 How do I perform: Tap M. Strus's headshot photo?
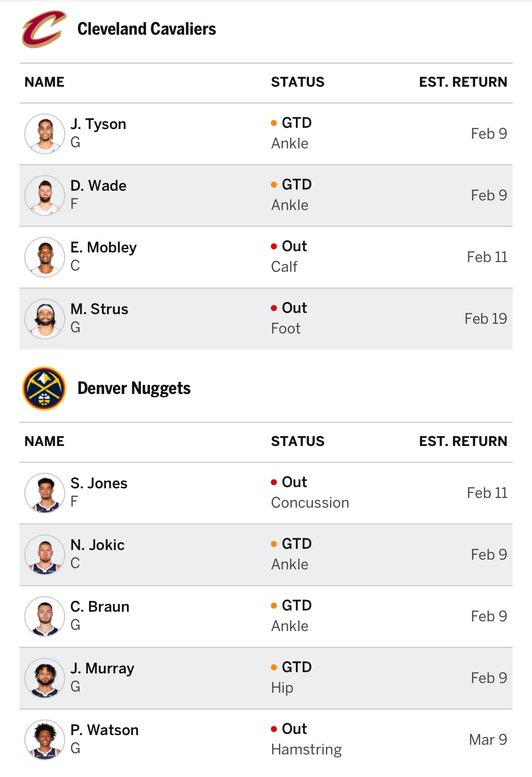click(x=45, y=319)
